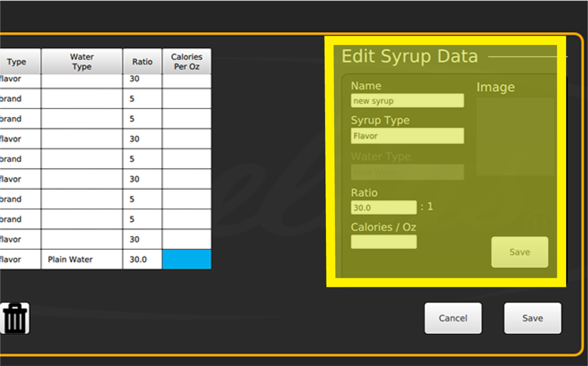Select the highlighted blue calories cell
The width and height of the screenshot is (588, 366).
point(187,259)
